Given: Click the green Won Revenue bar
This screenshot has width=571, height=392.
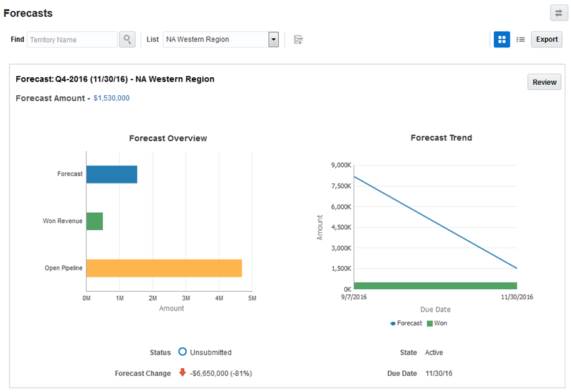Looking at the screenshot, I should coord(95,221).
